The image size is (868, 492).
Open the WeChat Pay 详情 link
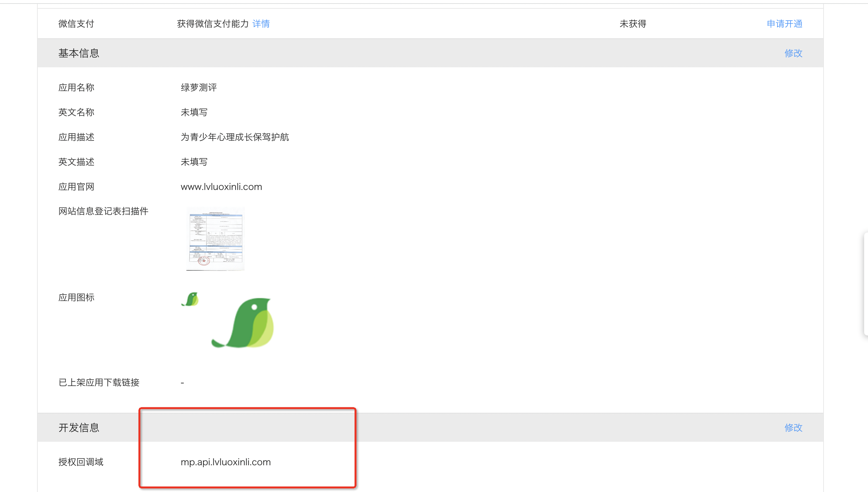tap(261, 24)
